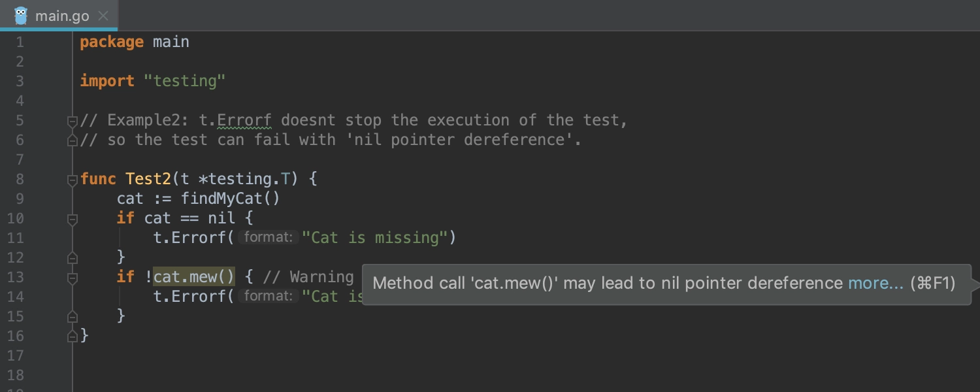The image size is (980, 392).
Task: Click the fold end marker at line 15
Action: (x=73, y=316)
